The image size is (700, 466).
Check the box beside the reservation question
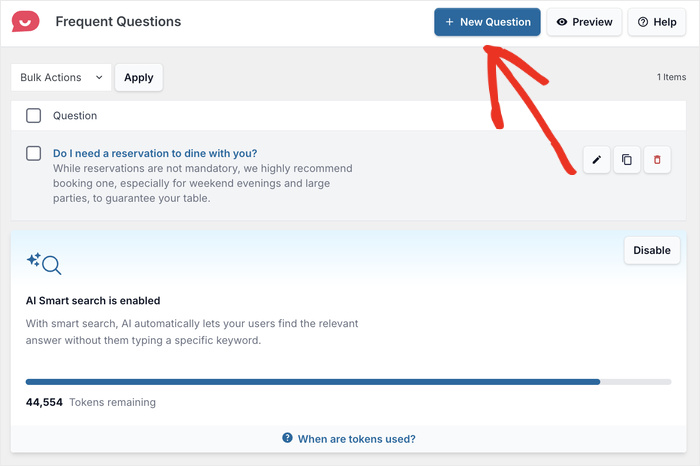click(34, 153)
